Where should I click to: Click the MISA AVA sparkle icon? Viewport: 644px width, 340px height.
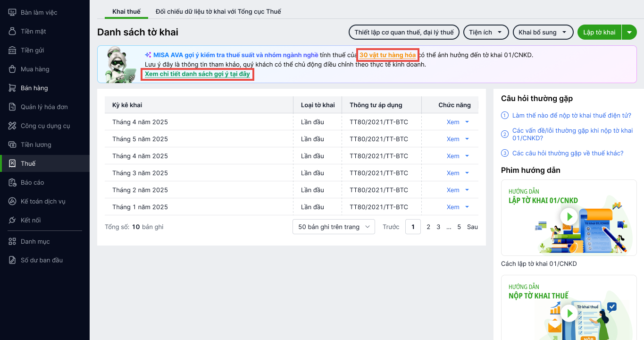point(148,55)
